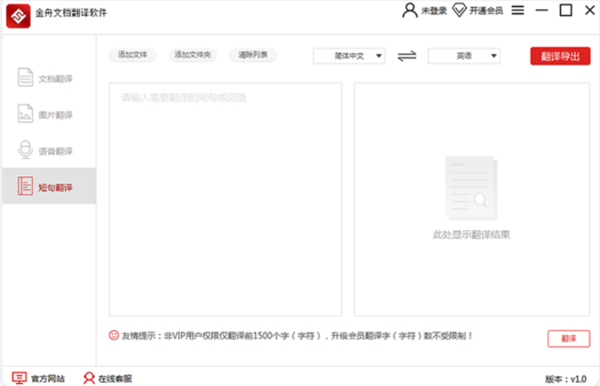Screen dimensions: 600x386
Task: Click the 添加文件夹 button
Action: (192, 55)
